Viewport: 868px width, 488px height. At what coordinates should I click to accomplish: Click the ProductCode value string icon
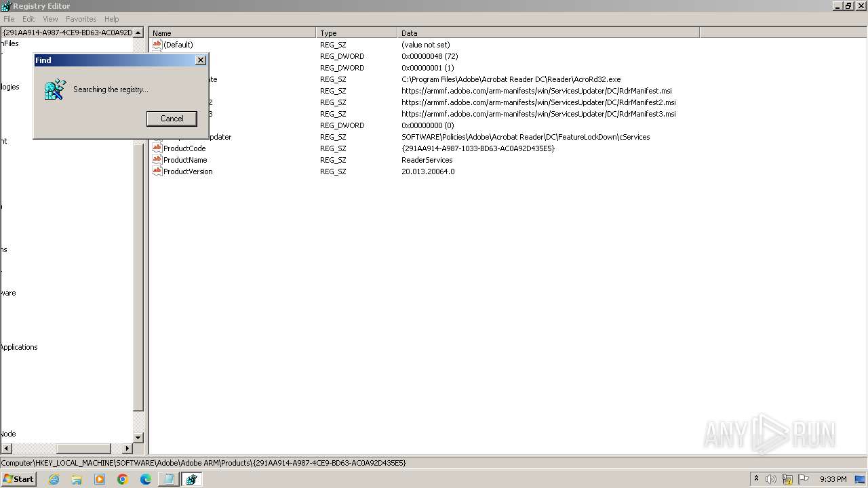click(x=157, y=148)
